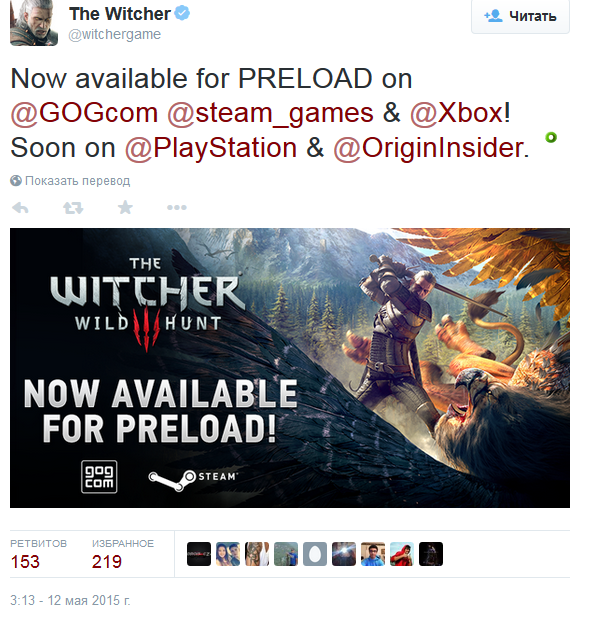
Task: Click the reply arrow icon
Action: (x=20, y=207)
